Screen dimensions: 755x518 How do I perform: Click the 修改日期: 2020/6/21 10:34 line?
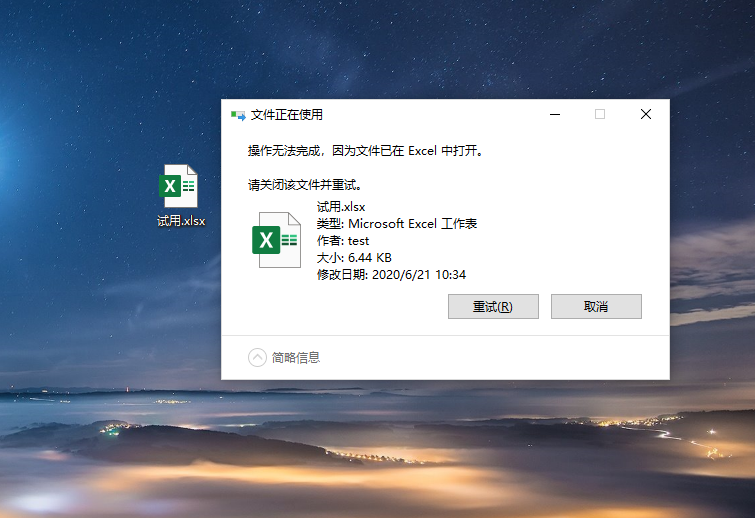[391, 274]
